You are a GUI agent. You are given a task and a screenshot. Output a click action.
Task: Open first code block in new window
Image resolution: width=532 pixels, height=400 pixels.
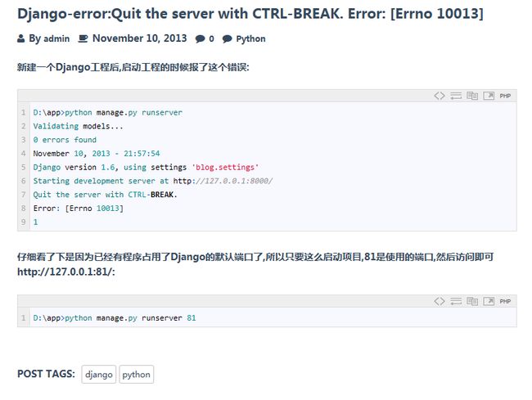pos(489,96)
